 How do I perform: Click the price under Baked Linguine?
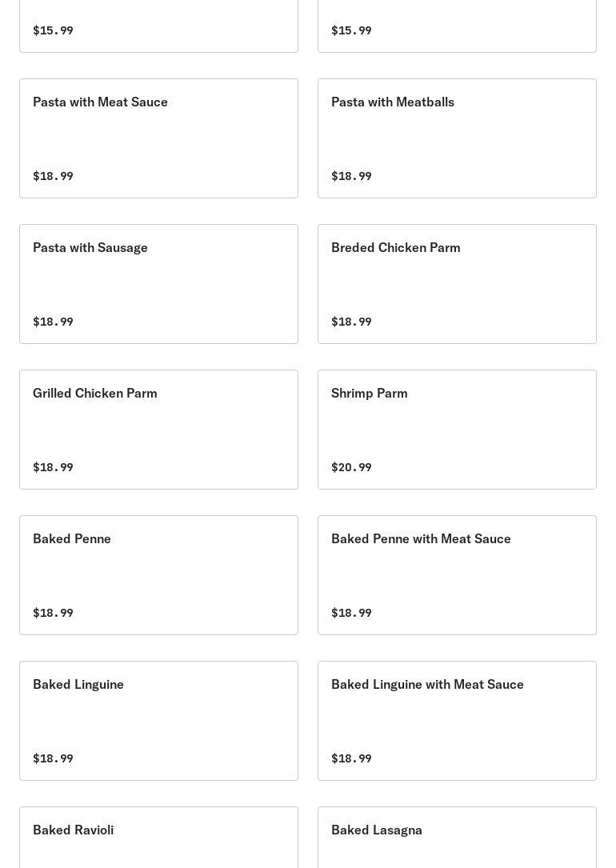(53, 758)
